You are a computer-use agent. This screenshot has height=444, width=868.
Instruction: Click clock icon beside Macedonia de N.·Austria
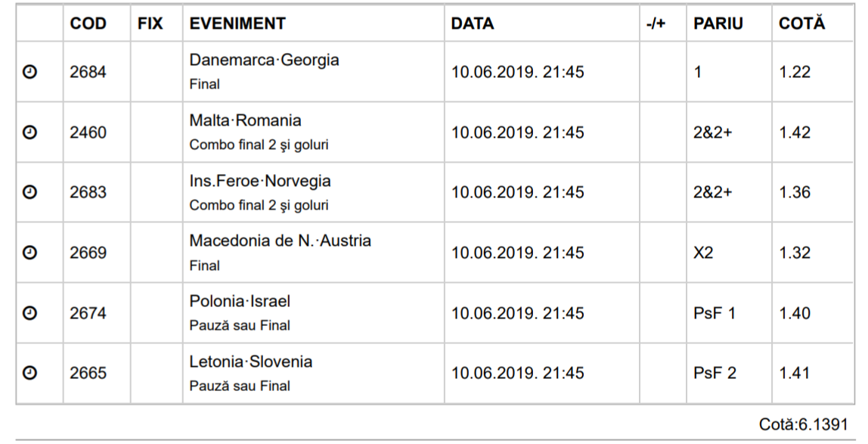point(30,253)
